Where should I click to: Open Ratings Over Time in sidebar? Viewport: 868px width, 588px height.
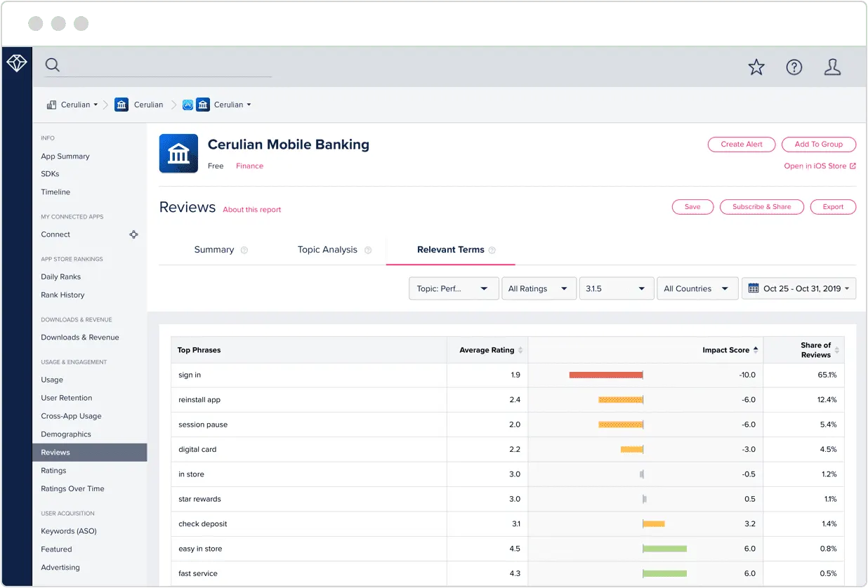(72, 489)
